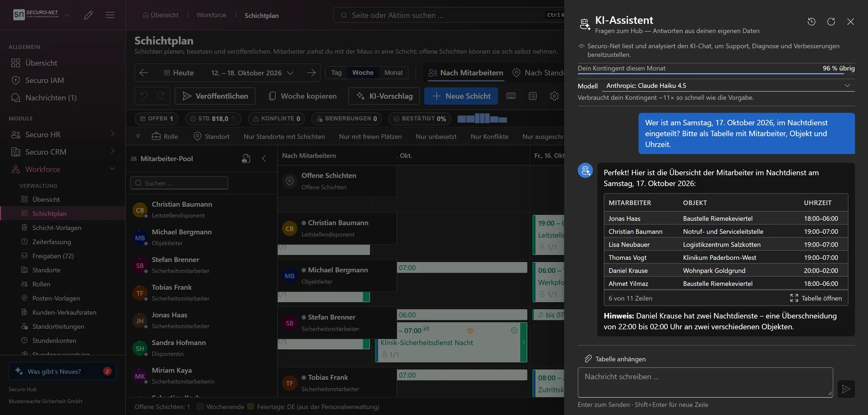Viewport: 868px width, 415px height.
Task: Toggle the 'Nur mit freien Plätzen' filter
Action: click(x=370, y=136)
